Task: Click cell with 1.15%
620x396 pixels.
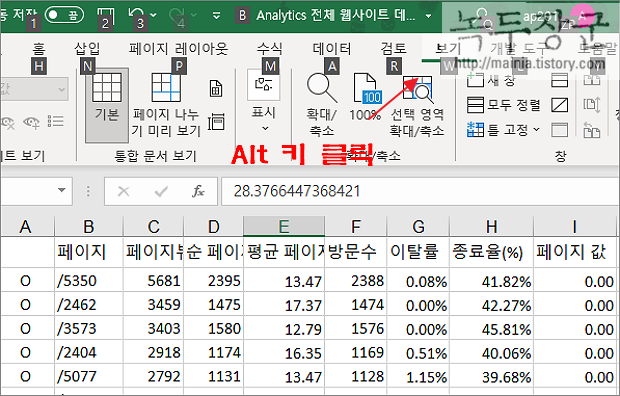Action: [x=418, y=377]
